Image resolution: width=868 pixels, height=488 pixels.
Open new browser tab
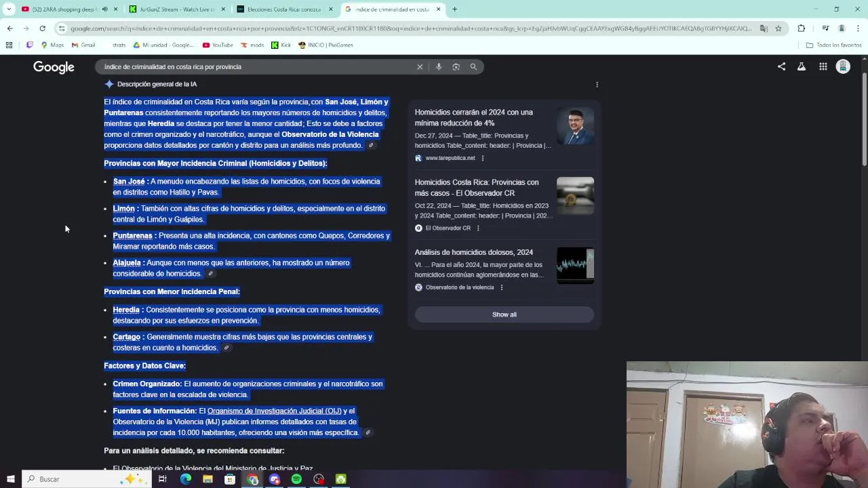coord(454,9)
